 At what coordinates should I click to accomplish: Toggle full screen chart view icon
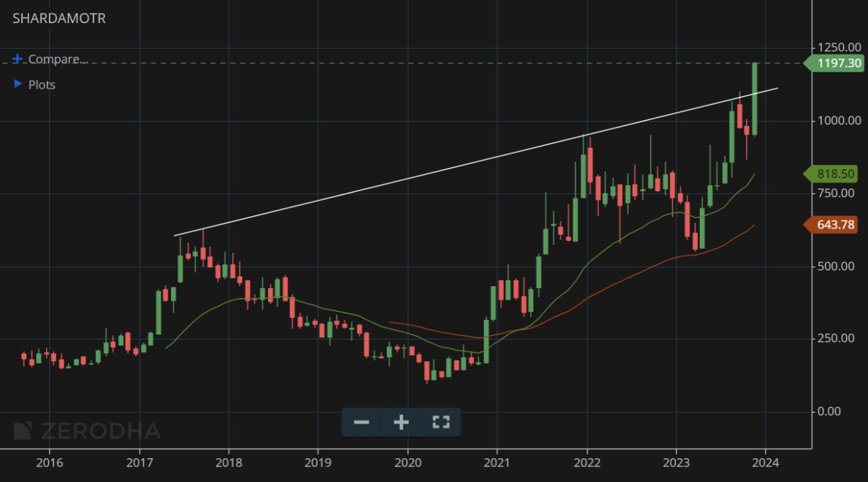[441, 422]
